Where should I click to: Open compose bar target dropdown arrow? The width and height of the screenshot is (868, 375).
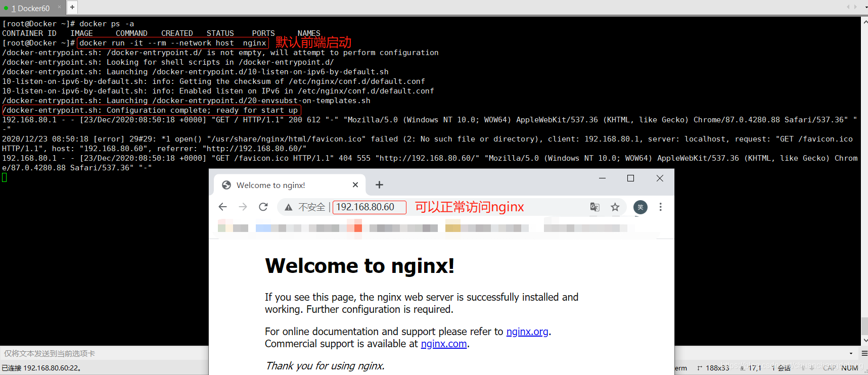(x=851, y=353)
